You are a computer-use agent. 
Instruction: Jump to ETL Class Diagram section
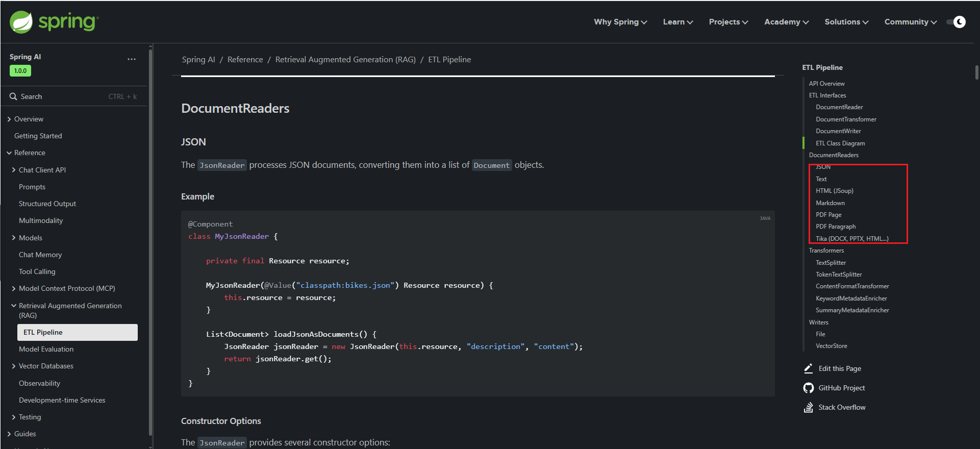coord(840,143)
